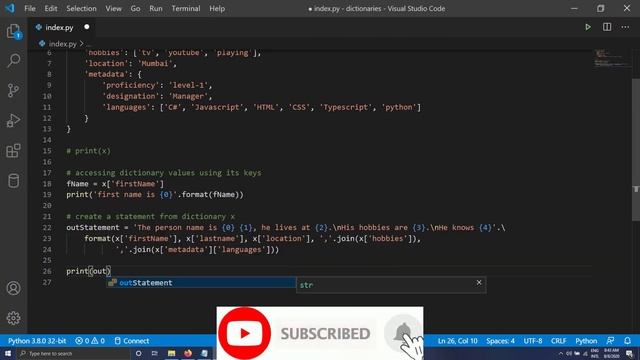Open the Search view in activity bar

click(13, 61)
